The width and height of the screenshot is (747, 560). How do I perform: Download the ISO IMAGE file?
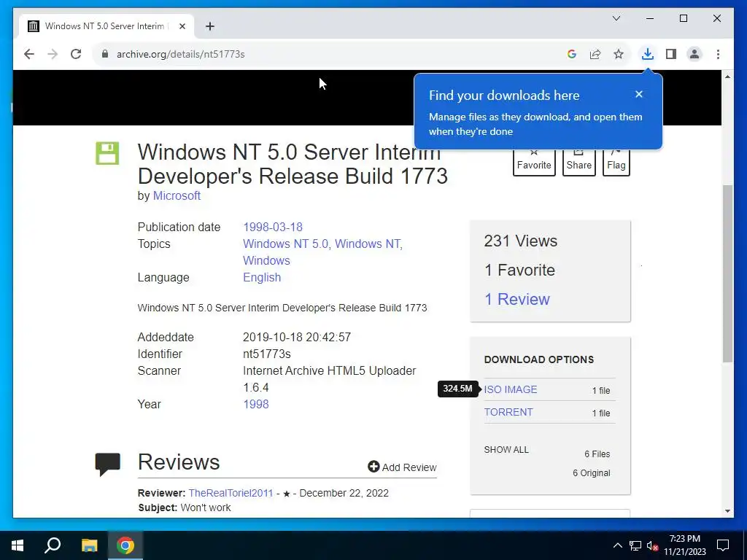pyautogui.click(x=510, y=389)
